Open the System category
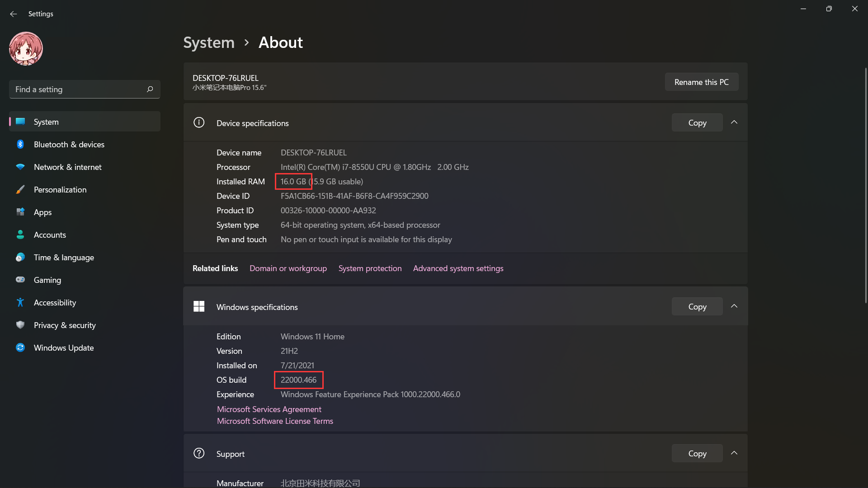This screenshot has height=488, width=868. tap(85, 122)
